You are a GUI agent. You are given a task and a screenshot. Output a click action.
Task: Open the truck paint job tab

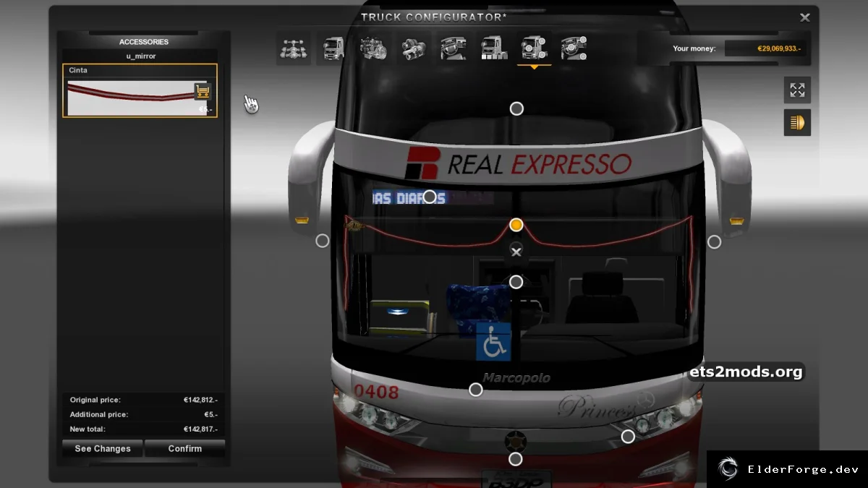(494, 48)
